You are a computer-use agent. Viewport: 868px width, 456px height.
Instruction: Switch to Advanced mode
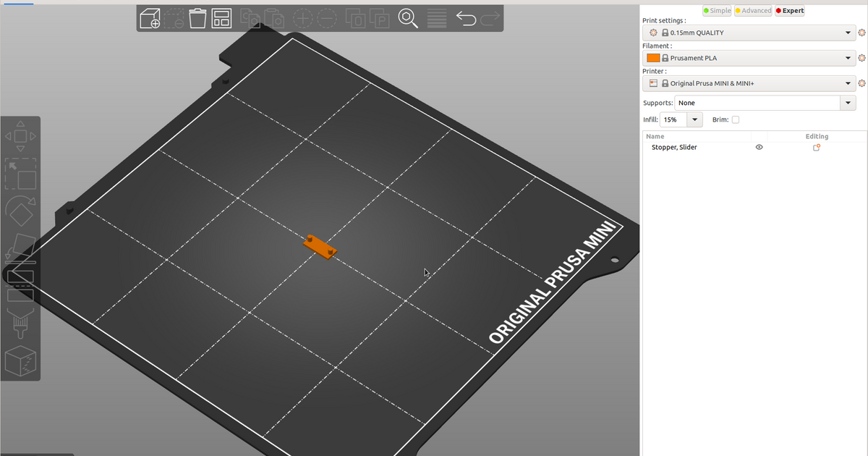753,10
